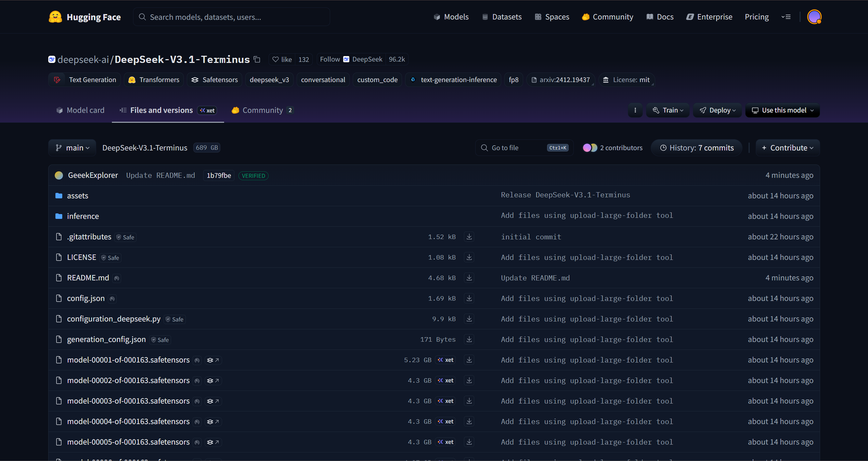Open README.md file
The height and width of the screenshot is (461, 868).
click(x=88, y=278)
